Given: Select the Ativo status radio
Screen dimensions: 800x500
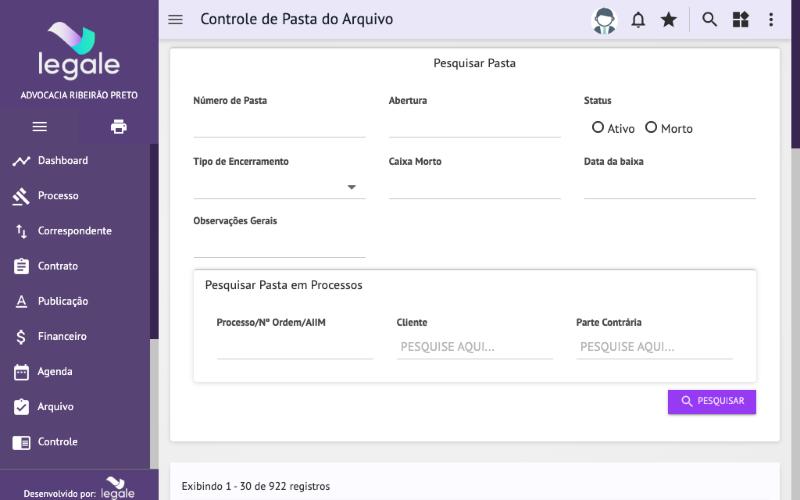Looking at the screenshot, I should point(597,127).
